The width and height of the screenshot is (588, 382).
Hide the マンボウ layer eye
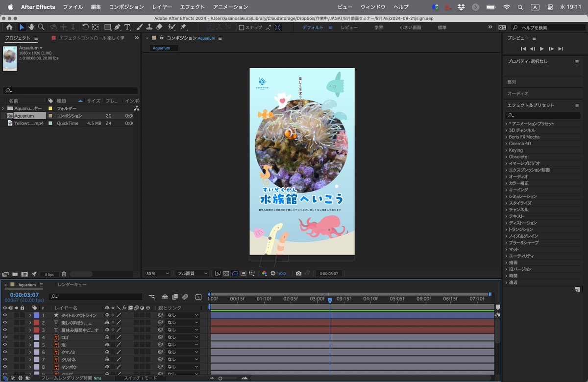5,367
